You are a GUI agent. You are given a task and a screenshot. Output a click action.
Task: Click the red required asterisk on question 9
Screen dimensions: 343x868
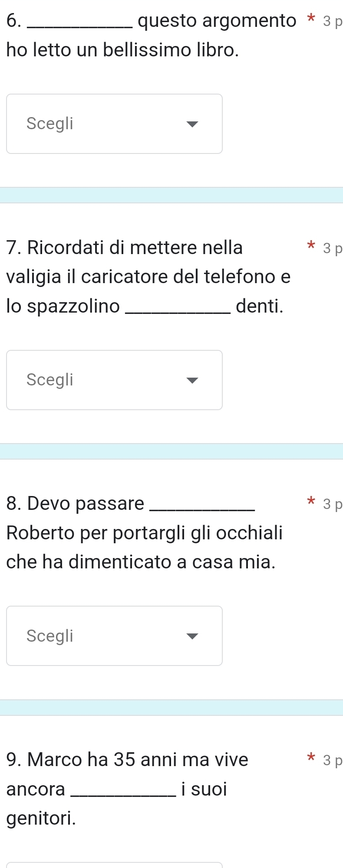tap(310, 759)
